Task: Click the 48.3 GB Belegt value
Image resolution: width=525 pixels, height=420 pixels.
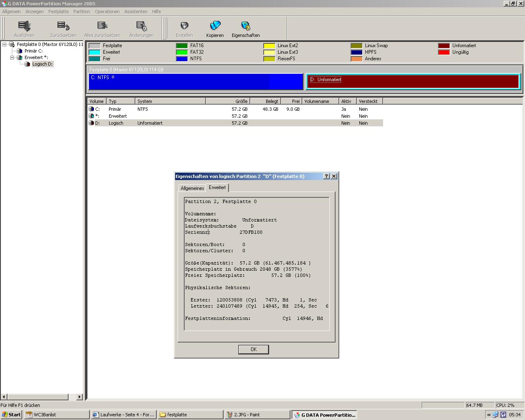Action: 271,109
